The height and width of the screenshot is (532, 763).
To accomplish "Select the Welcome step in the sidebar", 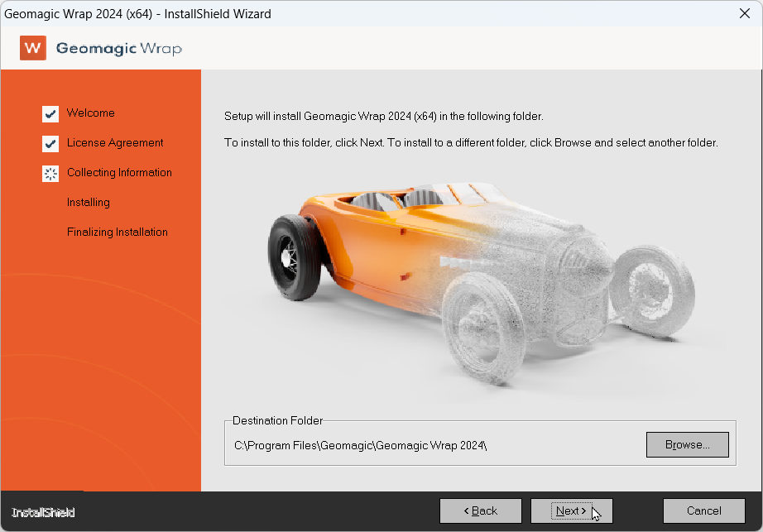I will [x=90, y=113].
